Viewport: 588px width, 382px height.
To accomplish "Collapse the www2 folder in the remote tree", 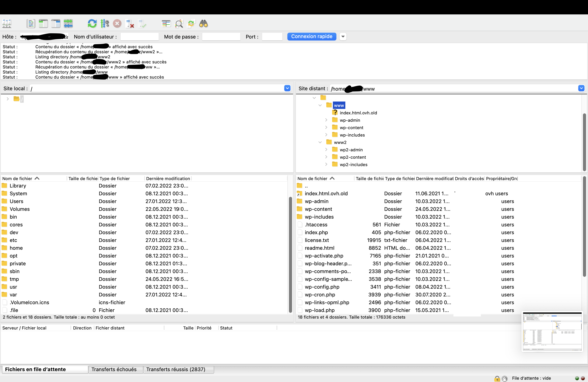I will 320,142.
